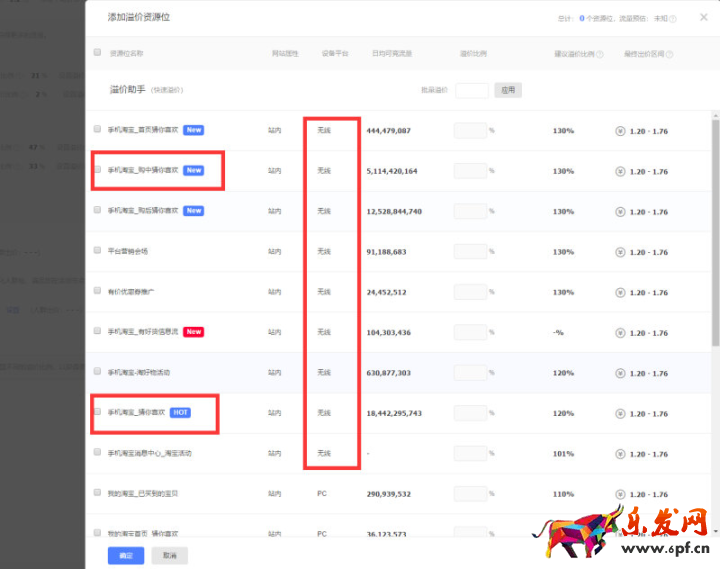Viewport: 720px width, 569px height.
Task: Enable the 平台营销会场 checkbox
Action: [x=97, y=250]
